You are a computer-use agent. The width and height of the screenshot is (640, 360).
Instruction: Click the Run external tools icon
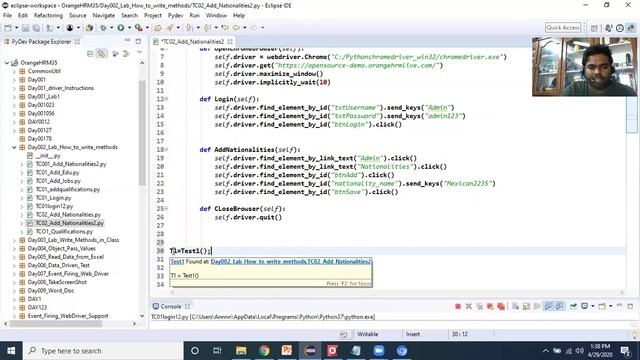pos(139,28)
